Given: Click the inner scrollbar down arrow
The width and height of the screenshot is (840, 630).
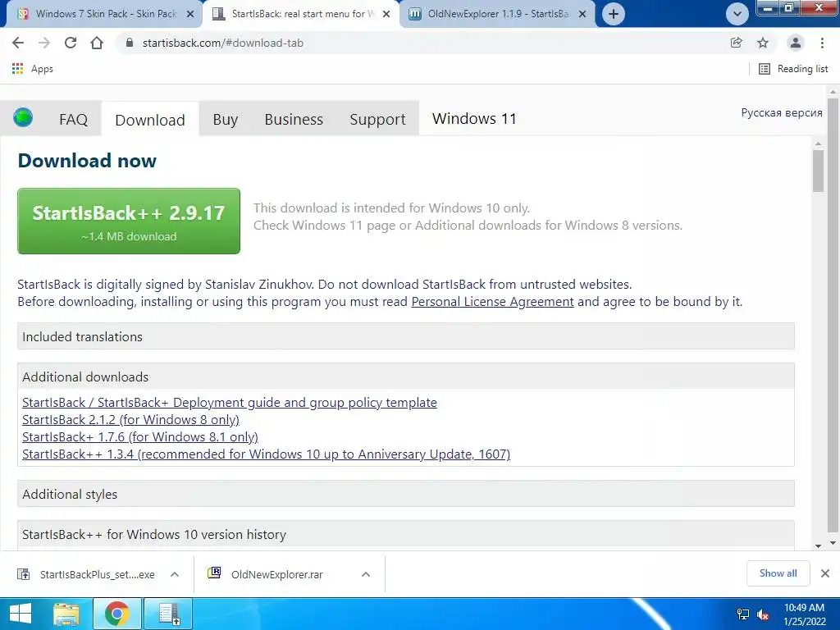Looking at the screenshot, I should click(x=818, y=546).
